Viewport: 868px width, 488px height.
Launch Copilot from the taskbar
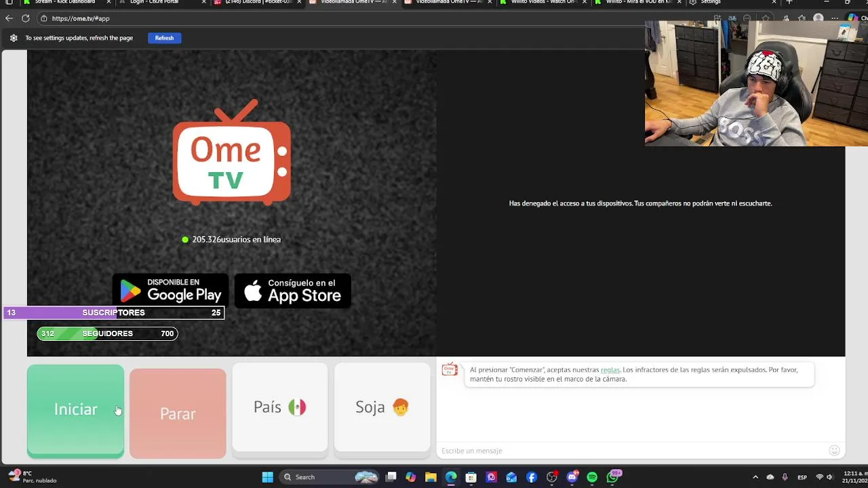coord(411,477)
